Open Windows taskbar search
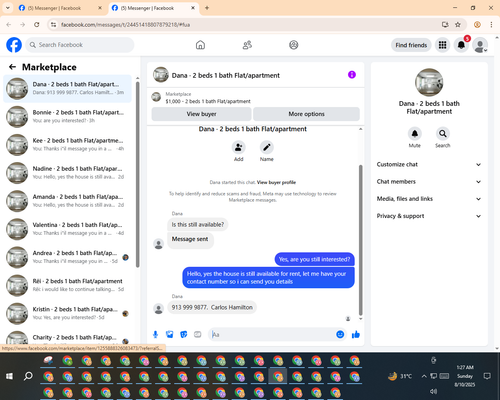This screenshot has width=500, height=400. (x=28, y=376)
